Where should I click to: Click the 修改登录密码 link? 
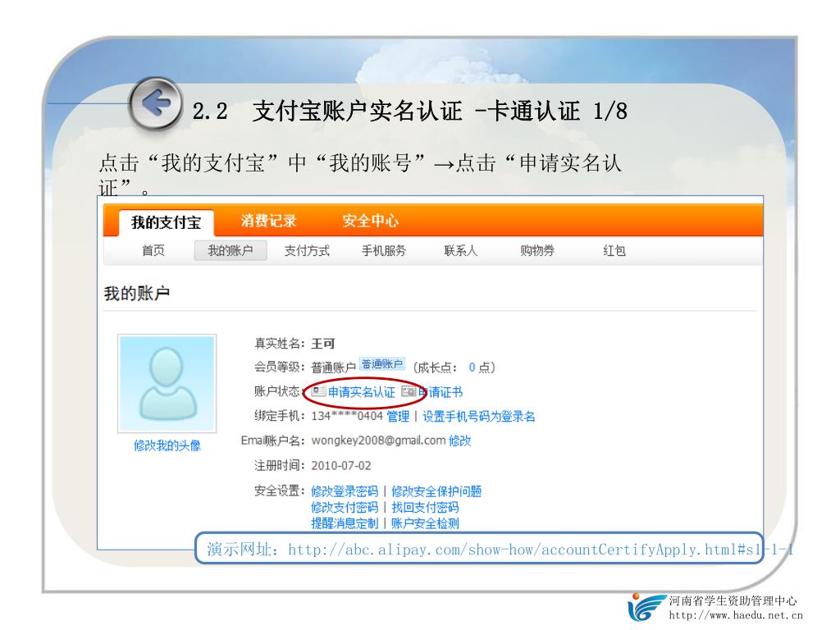pos(345,491)
